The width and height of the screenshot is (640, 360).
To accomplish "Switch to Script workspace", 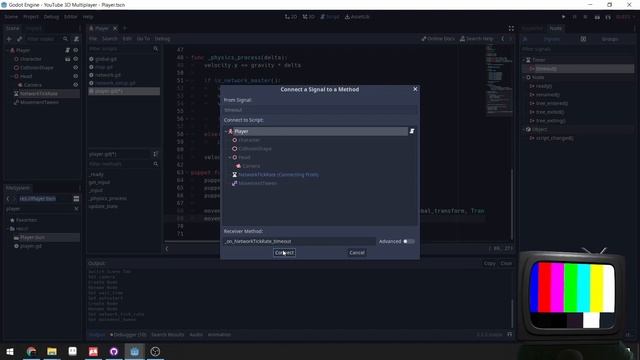I will coord(330,17).
